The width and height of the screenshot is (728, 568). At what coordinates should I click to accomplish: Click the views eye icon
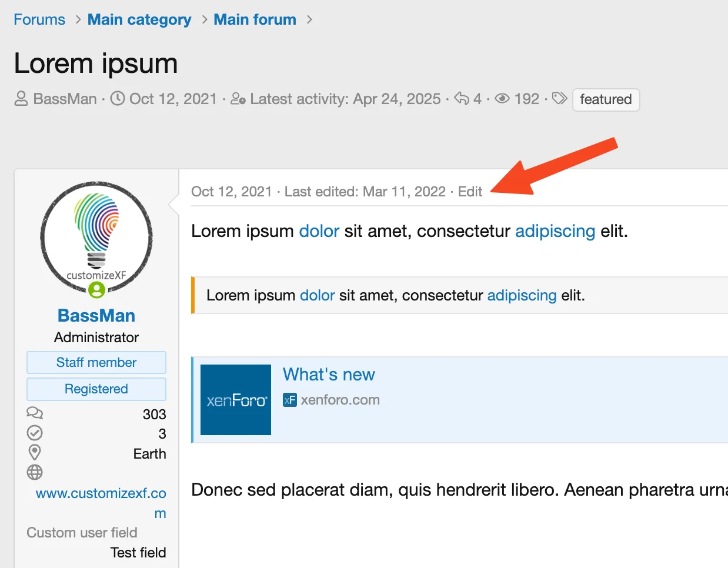[x=502, y=98]
